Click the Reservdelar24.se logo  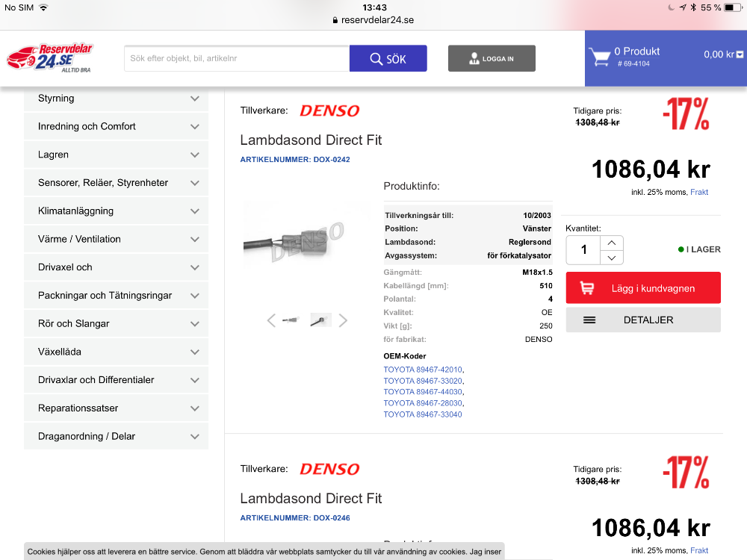point(50,57)
